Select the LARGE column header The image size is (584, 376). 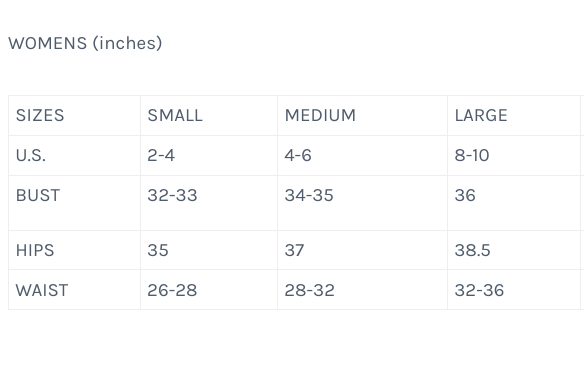point(514,115)
